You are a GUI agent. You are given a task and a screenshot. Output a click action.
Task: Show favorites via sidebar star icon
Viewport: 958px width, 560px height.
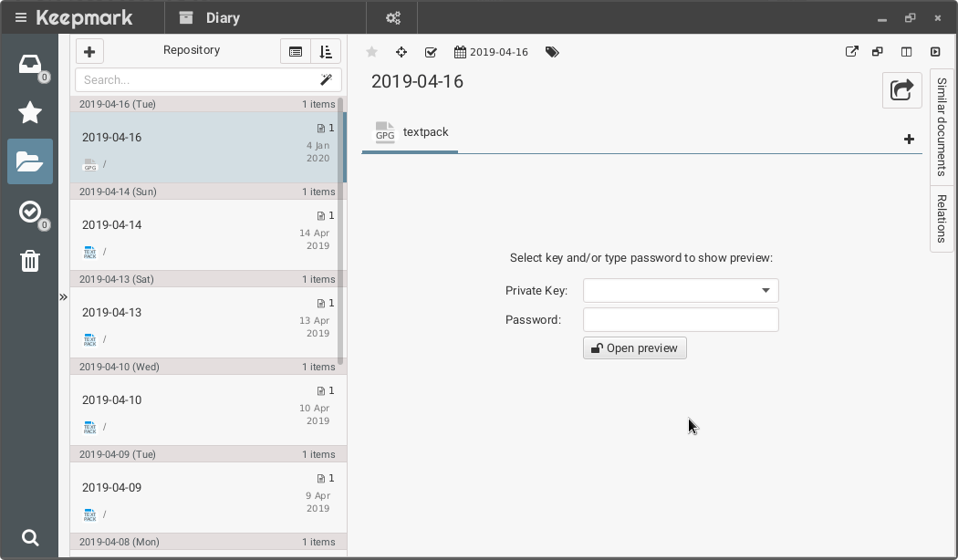point(29,112)
